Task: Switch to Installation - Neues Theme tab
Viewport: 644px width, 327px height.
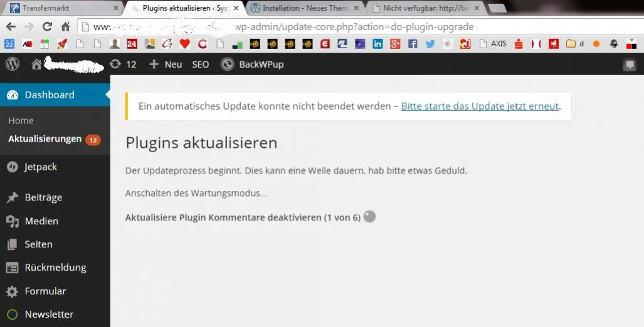Action: pyautogui.click(x=305, y=8)
